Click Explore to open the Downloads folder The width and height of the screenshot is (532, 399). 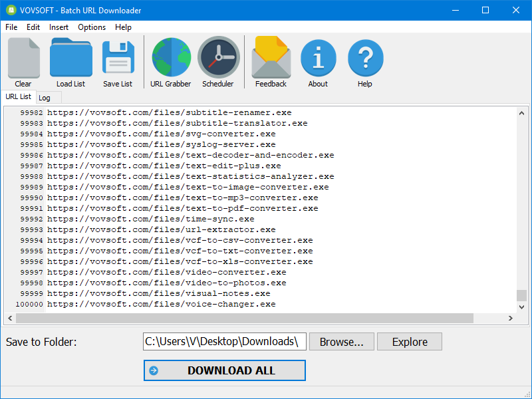[x=409, y=341]
